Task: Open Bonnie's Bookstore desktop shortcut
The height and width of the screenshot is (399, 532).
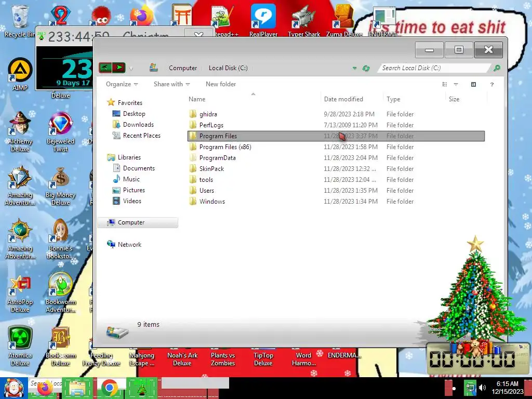Action: [60, 239]
